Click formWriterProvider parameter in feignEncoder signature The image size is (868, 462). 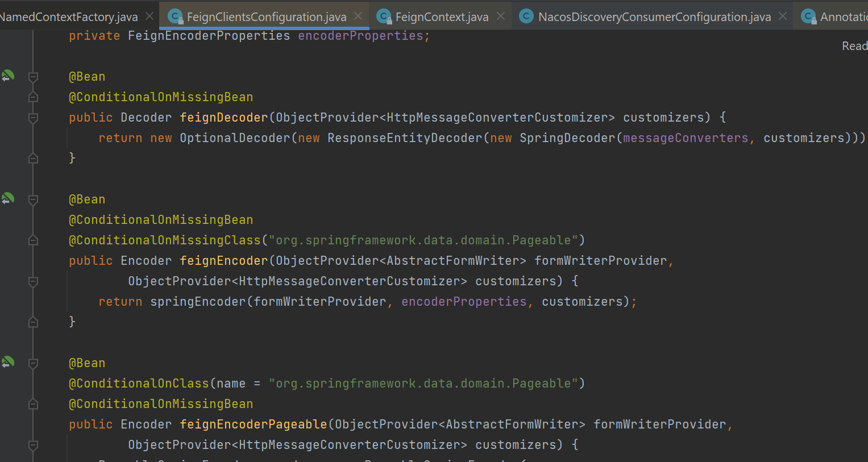[x=600, y=261]
